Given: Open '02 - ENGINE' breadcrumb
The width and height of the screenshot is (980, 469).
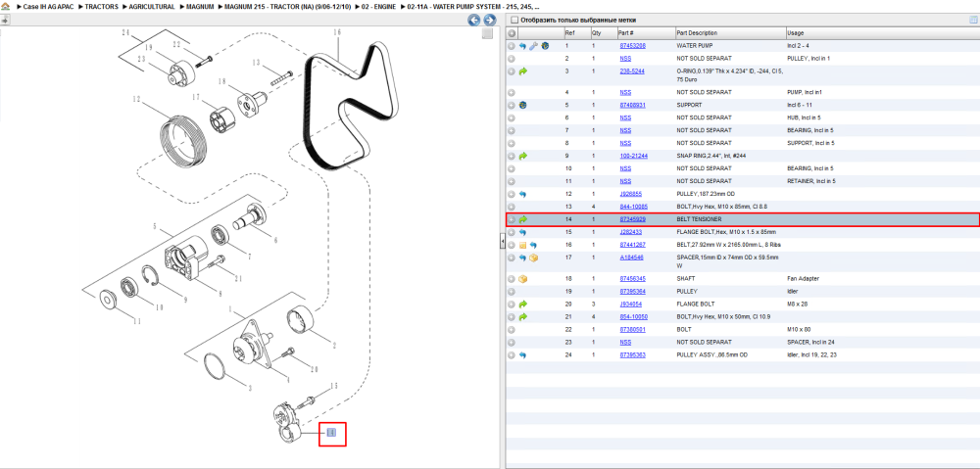Looking at the screenshot, I should pyautogui.click(x=378, y=6).
